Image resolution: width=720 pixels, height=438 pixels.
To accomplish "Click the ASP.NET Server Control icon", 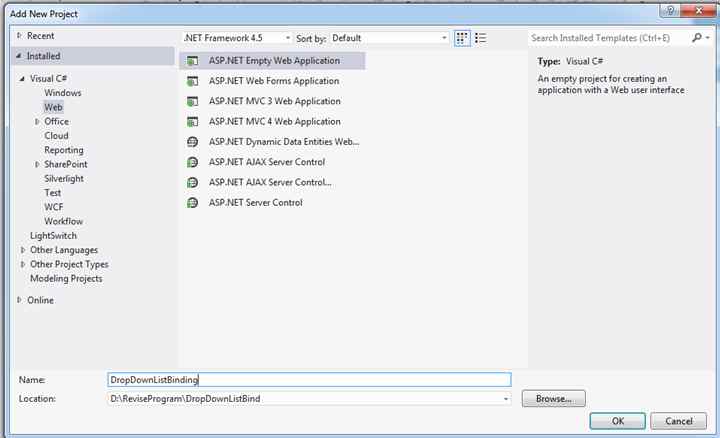I will [x=192, y=202].
